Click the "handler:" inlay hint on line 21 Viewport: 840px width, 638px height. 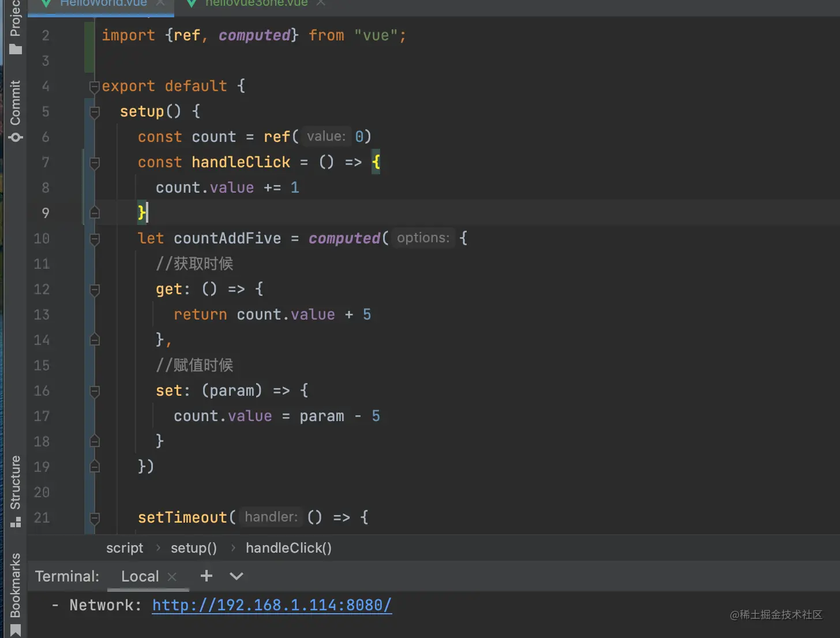[271, 517]
